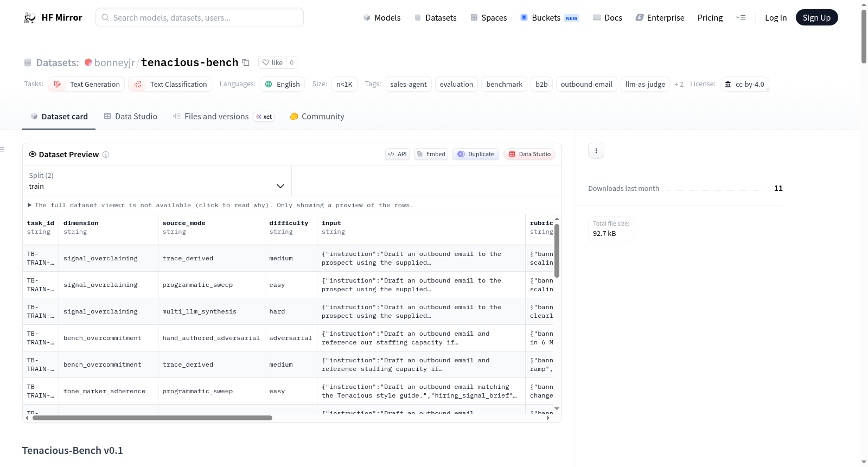Filter by the b2b tag

point(541,84)
